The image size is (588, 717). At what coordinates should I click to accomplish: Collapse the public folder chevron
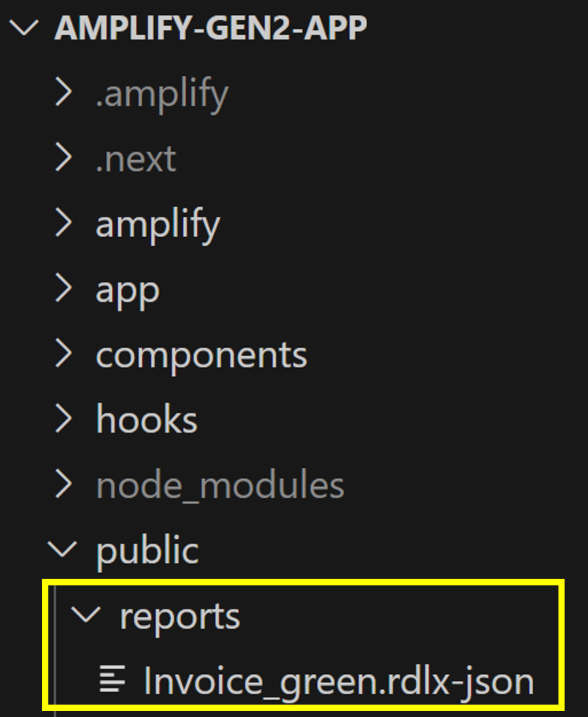pos(63,550)
